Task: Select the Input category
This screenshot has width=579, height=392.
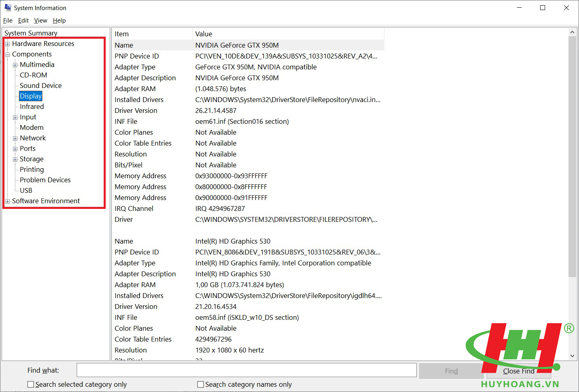Action: tap(28, 117)
